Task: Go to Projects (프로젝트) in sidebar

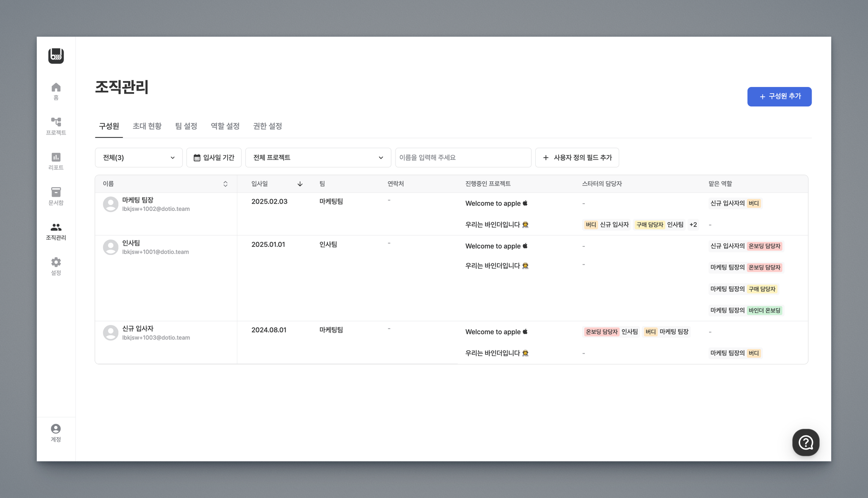Action: click(56, 123)
